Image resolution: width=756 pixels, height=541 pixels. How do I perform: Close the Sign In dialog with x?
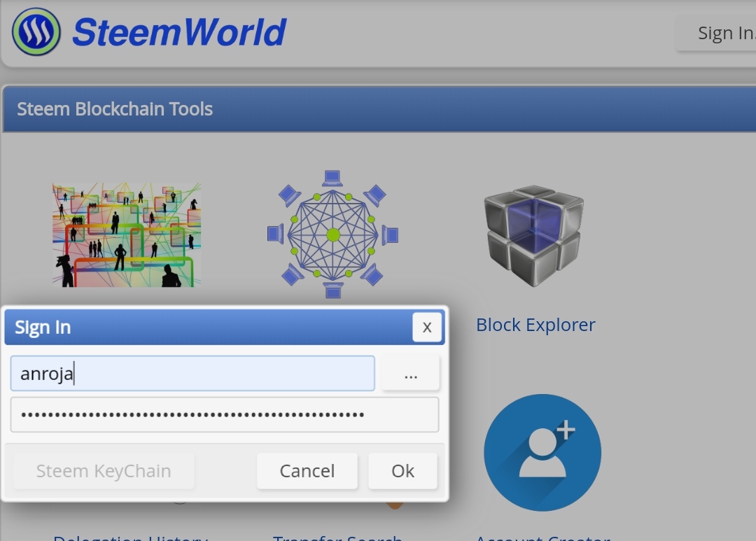[x=427, y=328]
